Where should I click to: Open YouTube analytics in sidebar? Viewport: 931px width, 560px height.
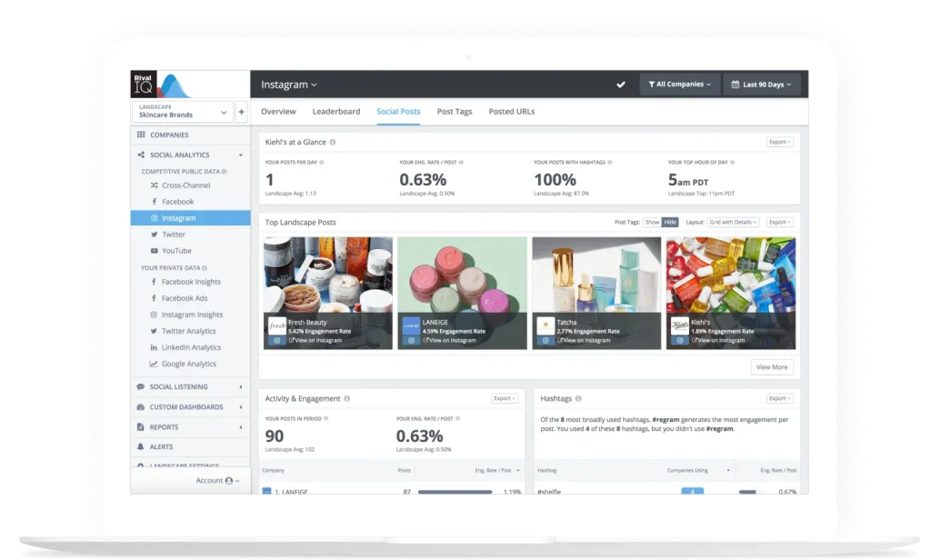point(176,251)
